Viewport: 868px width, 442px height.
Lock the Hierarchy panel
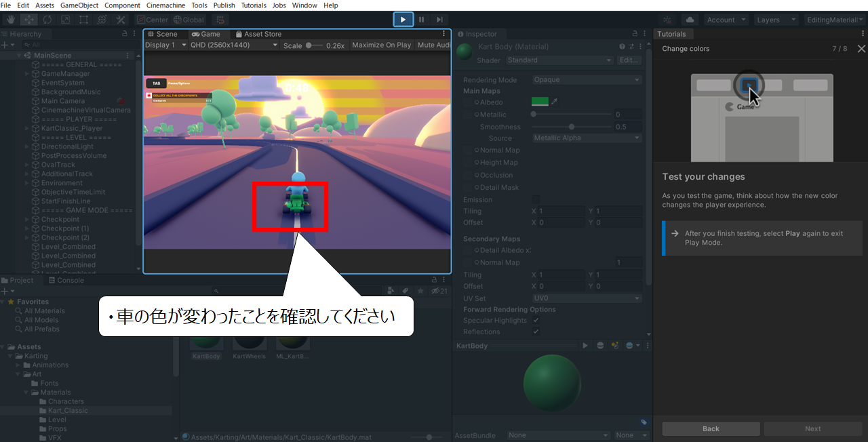(x=124, y=34)
